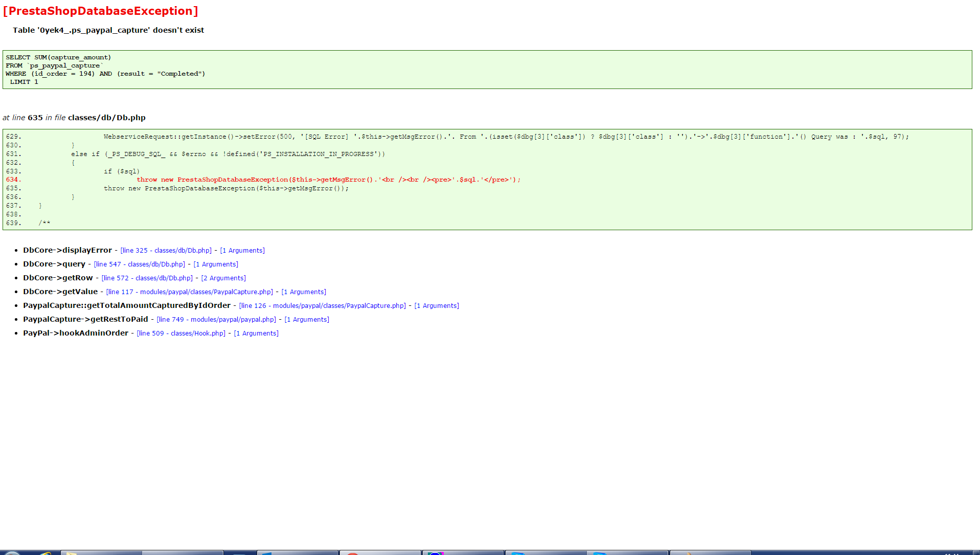Click the bold DbCore->query function name
This screenshot has width=980, height=555.
[x=54, y=264]
